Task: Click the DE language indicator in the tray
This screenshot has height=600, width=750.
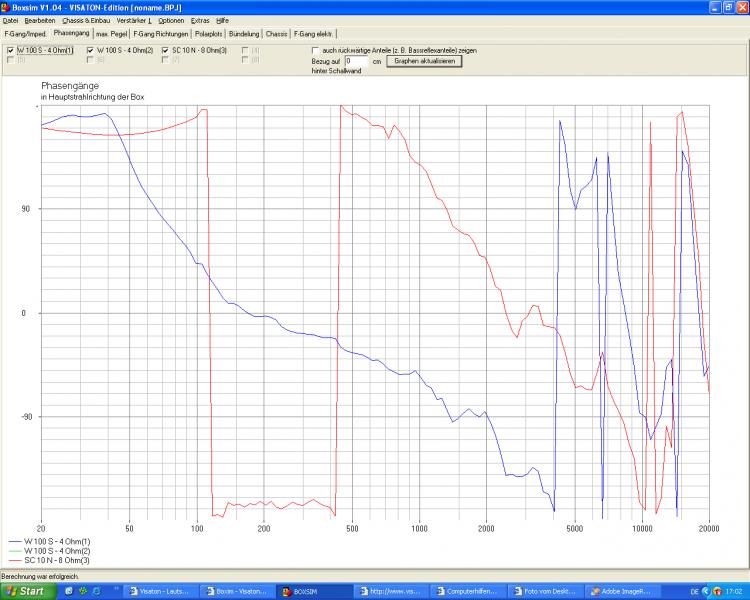Action: click(x=692, y=591)
